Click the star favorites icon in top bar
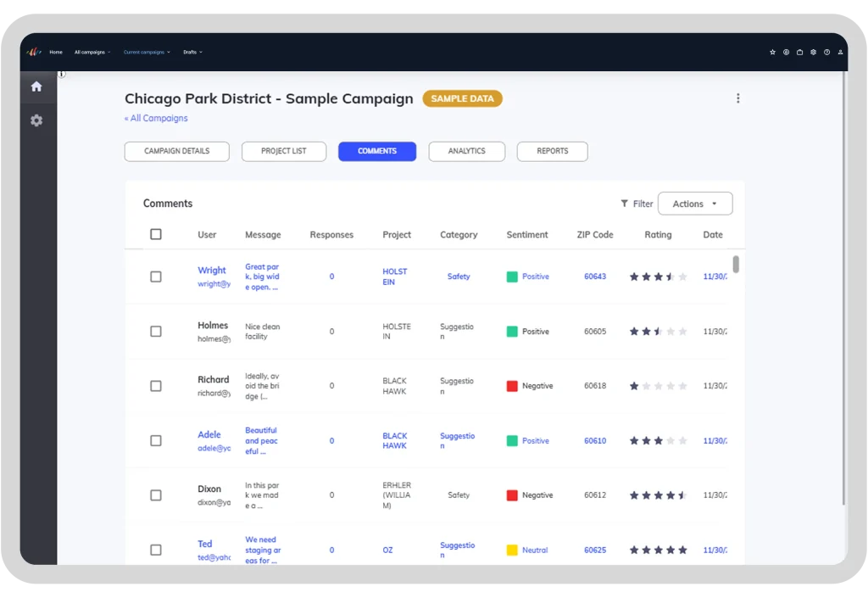This screenshot has width=868, height=598. click(x=772, y=52)
